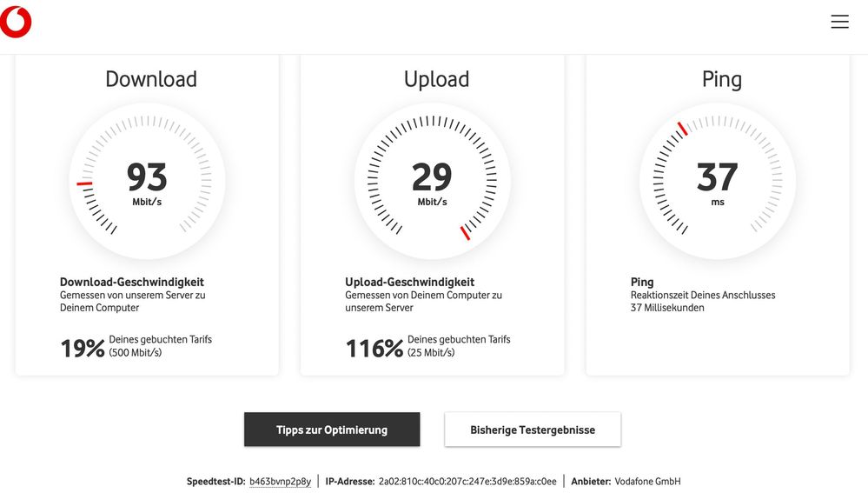Open the Speedtest-ID link b463bvnp2p8y

tap(280, 482)
